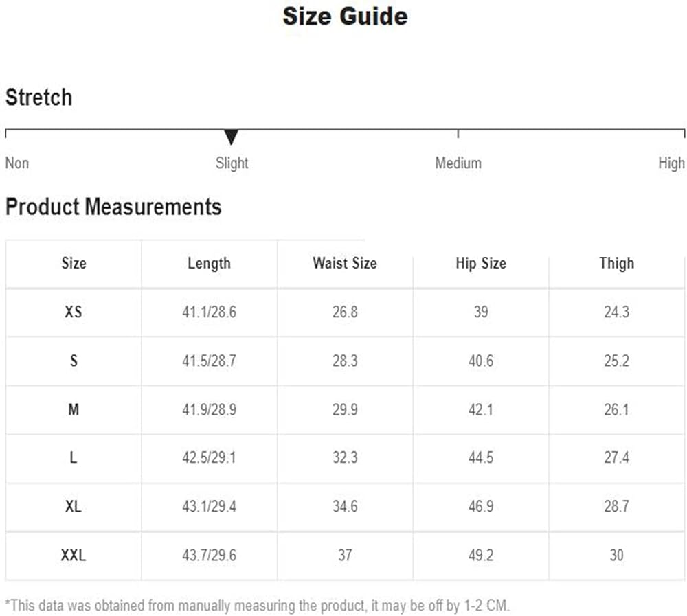Click the Non stretch label
687x616 pixels.
pyautogui.click(x=17, y=163)
